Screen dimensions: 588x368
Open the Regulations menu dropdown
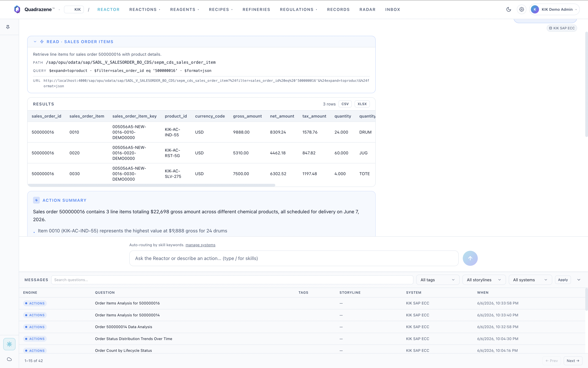pos(298,10)
